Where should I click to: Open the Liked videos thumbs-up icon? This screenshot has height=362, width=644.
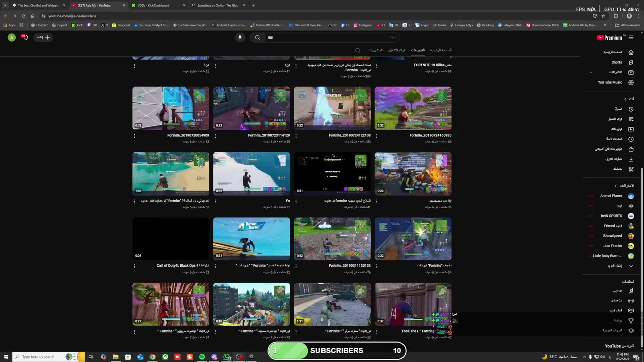(631, 149)
